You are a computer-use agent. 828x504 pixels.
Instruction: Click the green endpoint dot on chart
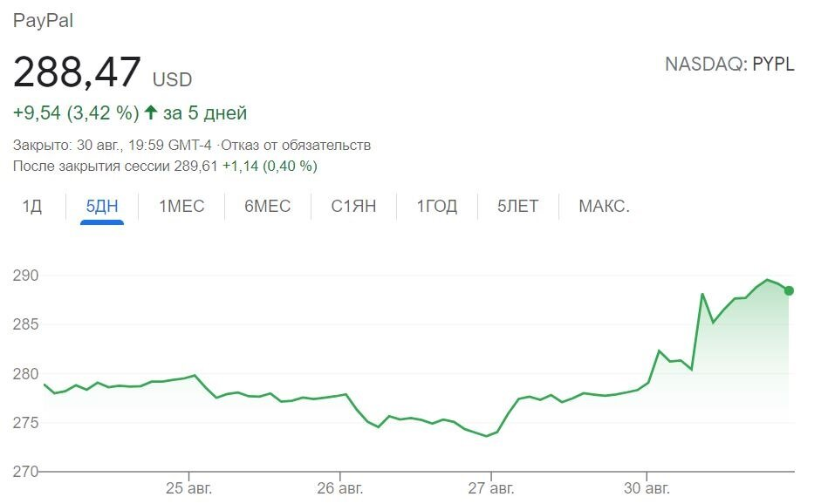(787, 290)
